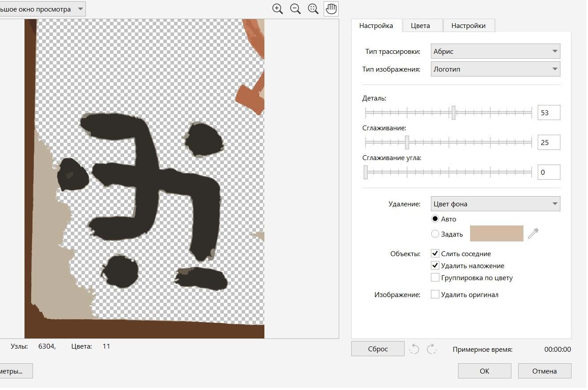
Task: Click the zoom out magnifier icon
Action: [295, 9]
